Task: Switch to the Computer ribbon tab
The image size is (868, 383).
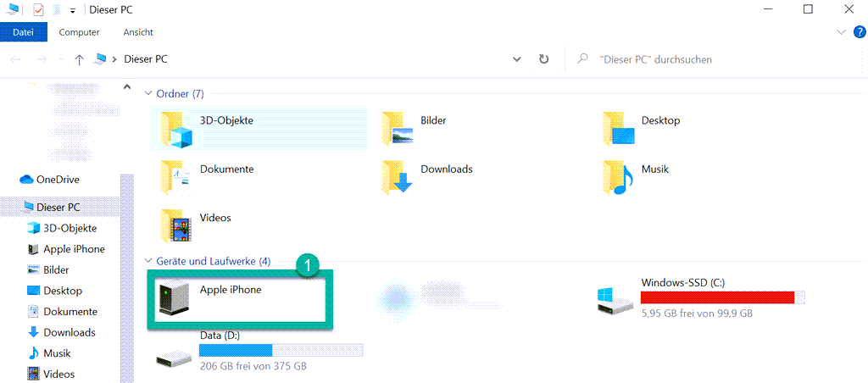Action: [x=79, y=32]
